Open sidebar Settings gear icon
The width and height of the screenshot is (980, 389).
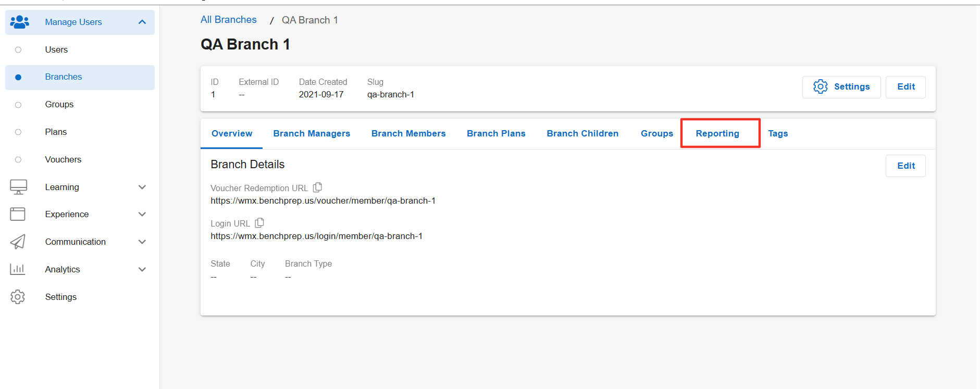click(x=18, y=297)
